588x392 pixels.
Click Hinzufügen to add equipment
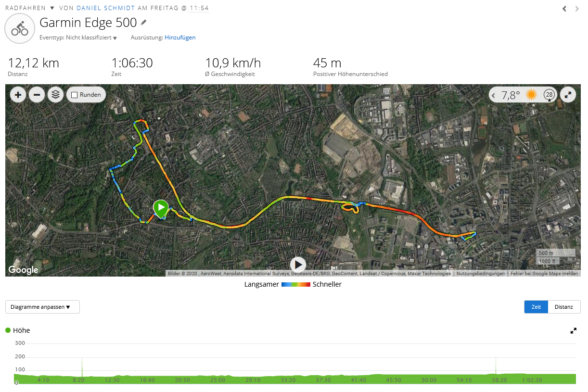point(180,38)
